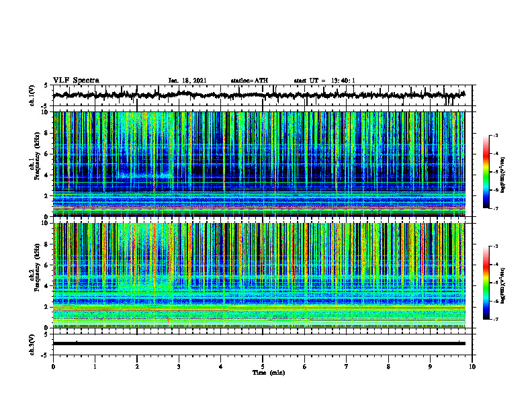Click the "-3" label on ch.1 color bar
This screenshot has width=532, height=411.
pyautogui.click(x=495, y=135)
